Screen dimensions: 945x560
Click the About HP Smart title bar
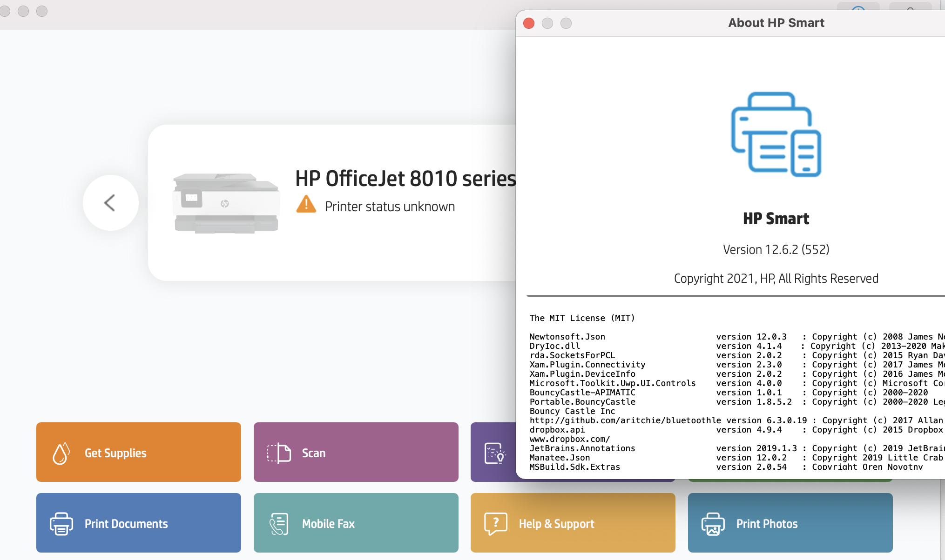pos(776,23)
